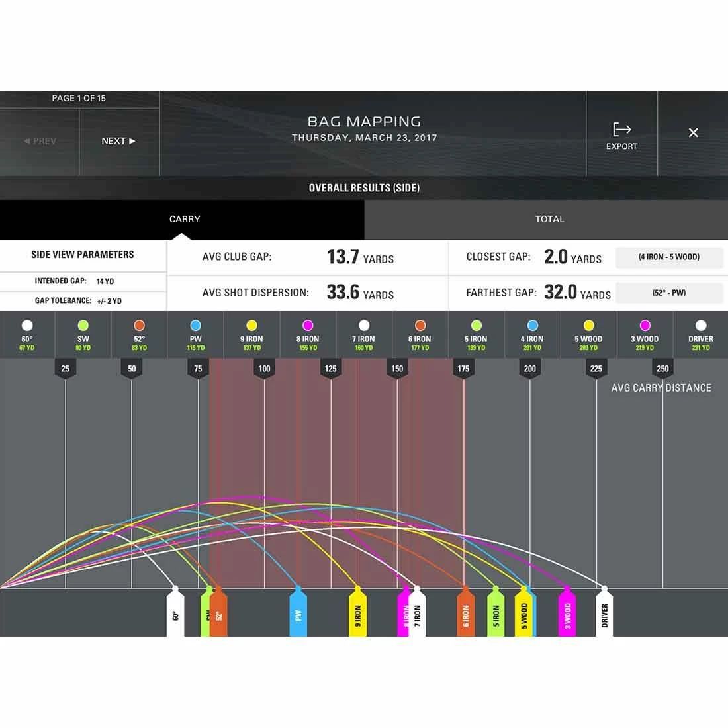Click the PREV page button
Viewport: 728px width, 728px height.
tap(40, 141)
